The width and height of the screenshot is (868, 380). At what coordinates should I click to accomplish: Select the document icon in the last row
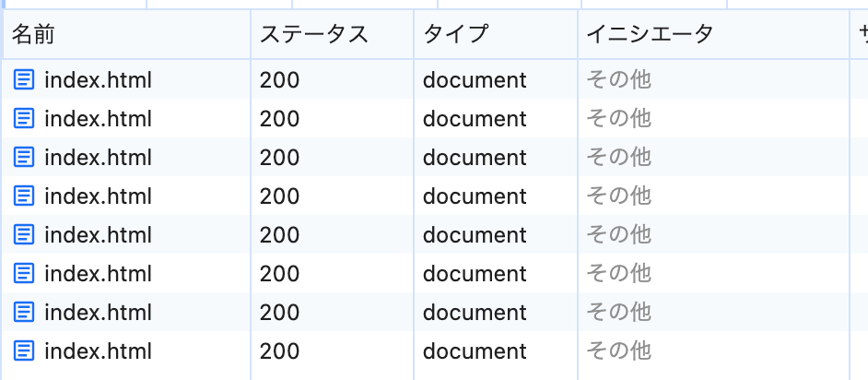[24, 351]
